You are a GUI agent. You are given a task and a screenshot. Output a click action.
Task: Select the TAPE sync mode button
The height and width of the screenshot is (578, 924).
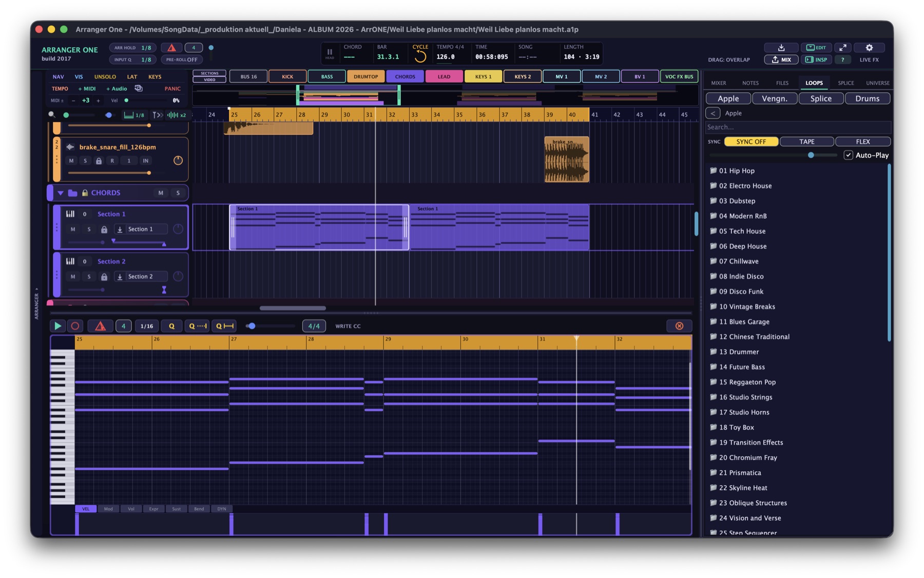[806, 142]
